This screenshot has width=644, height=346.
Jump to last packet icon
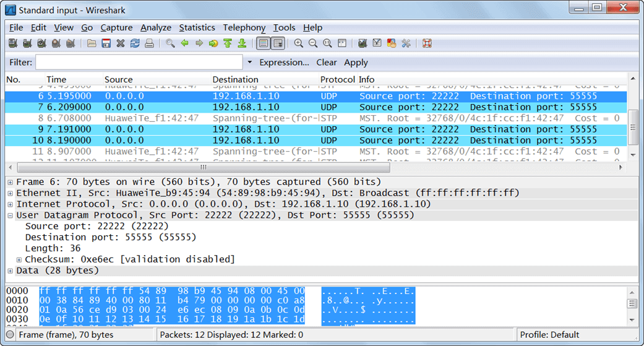coord(242,43)
